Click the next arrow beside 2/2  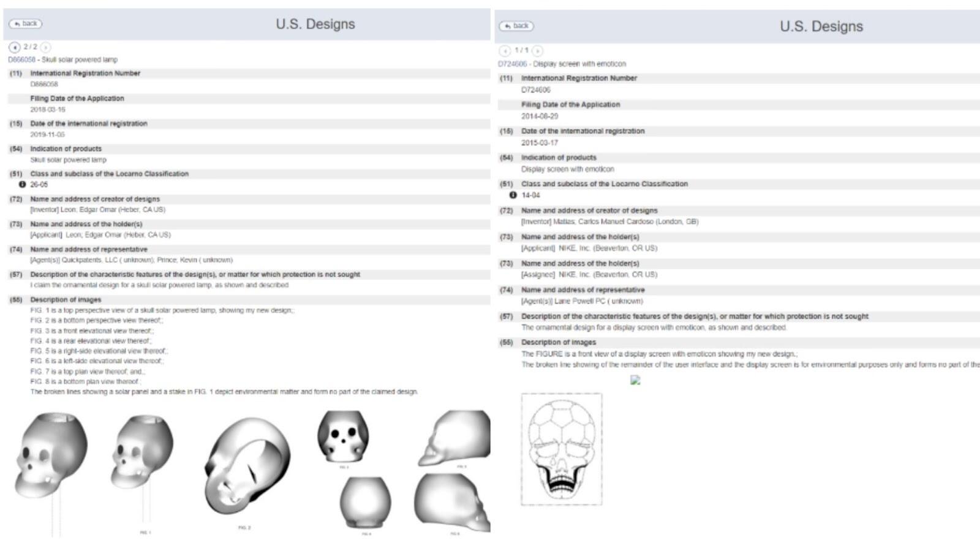[45, 47]
